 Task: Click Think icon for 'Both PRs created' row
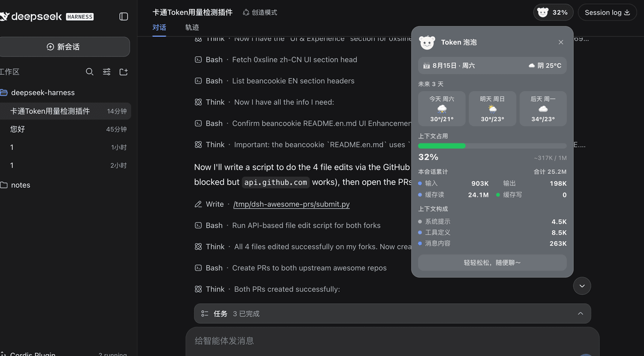click(198, 289)
